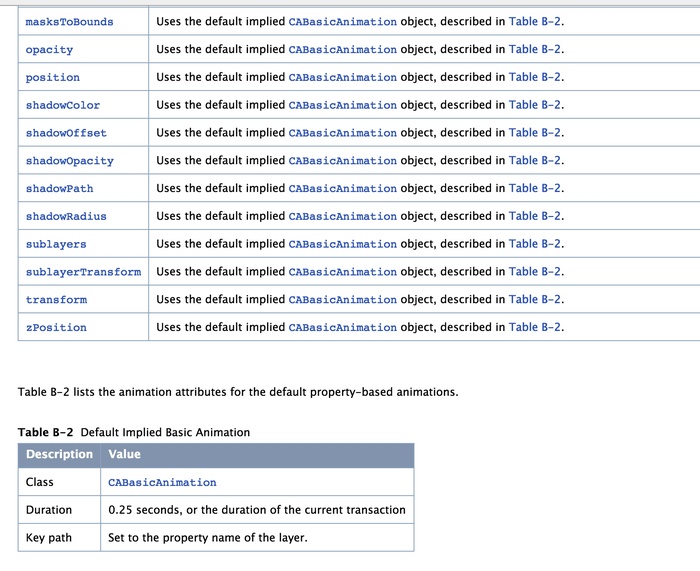Follow CABasicAnimation link in shadowColor row
Screen dimensions: 700x571
click(x=342, y=105)
